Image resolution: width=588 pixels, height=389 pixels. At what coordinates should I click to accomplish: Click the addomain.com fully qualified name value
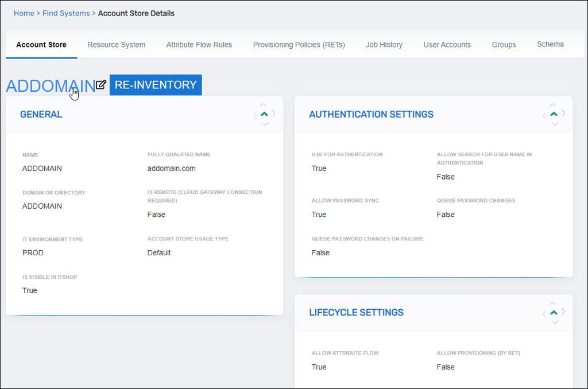click(x=171, y=169)
